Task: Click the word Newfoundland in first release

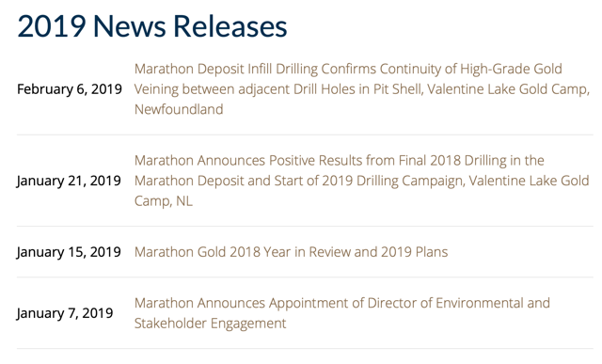Action: click(179, 109)
